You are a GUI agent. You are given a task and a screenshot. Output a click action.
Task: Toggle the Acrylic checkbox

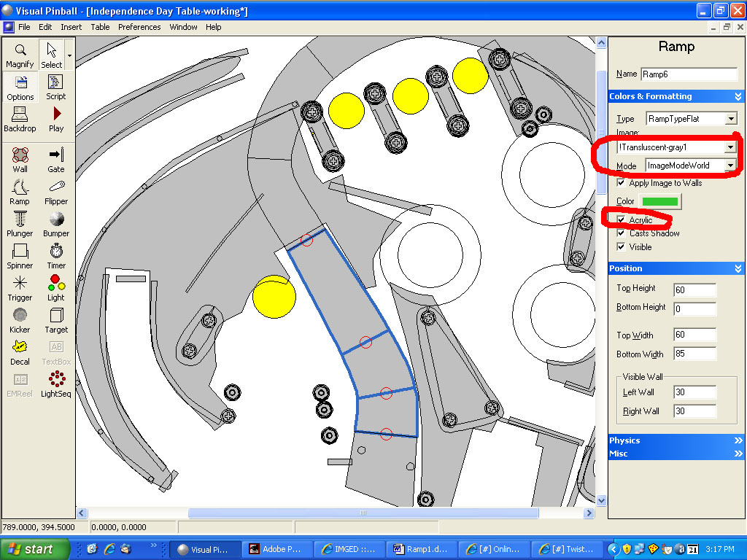[622, 220]
